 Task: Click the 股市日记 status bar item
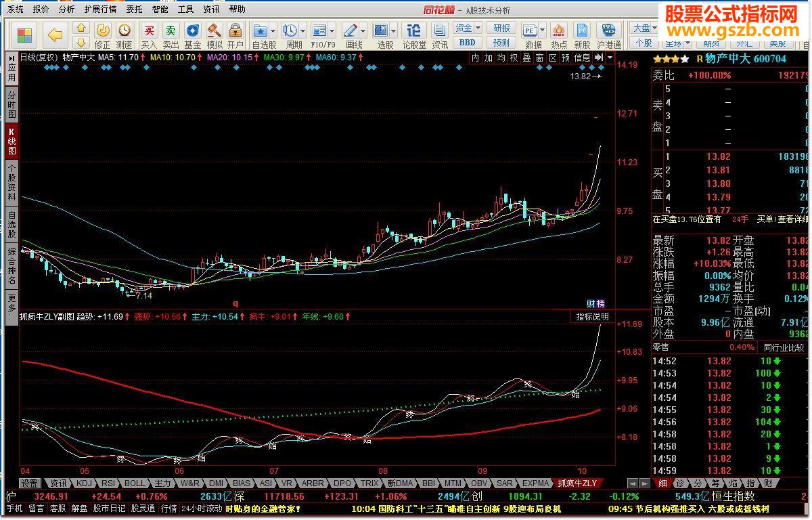click(110, 508)
